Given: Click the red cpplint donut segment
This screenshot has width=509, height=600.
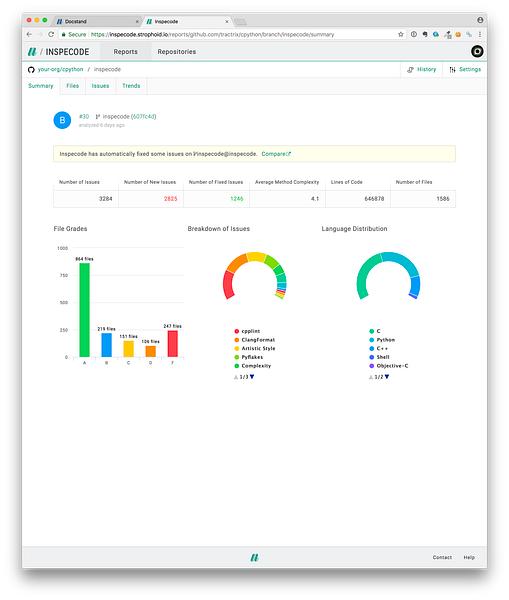Looking at the screenshot, I should (x=228, y=285).
